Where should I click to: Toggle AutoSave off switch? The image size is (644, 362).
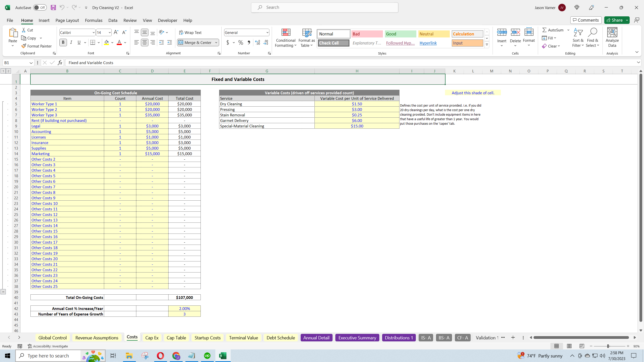click(39, 8)
